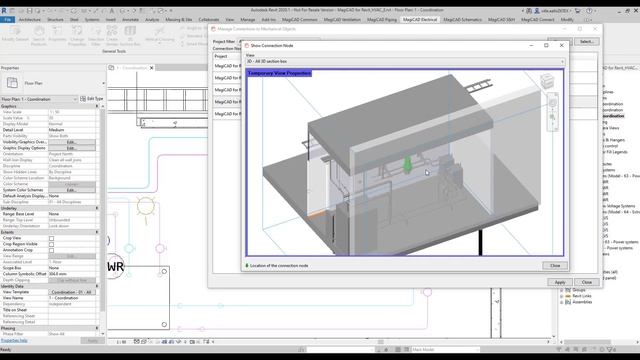
Task: Click the green connection node marker in 3D view
Action: point(407,164)
